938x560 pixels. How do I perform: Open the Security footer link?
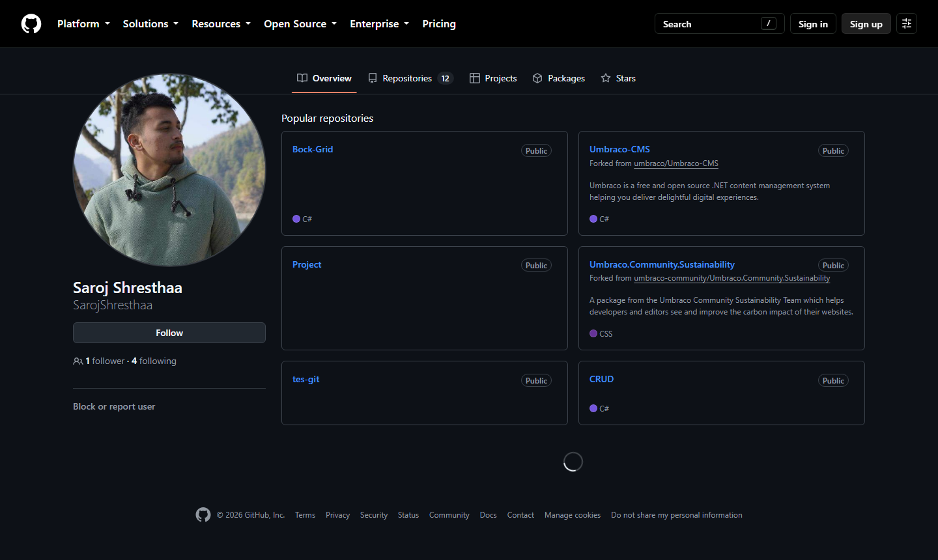click(374, 515)
